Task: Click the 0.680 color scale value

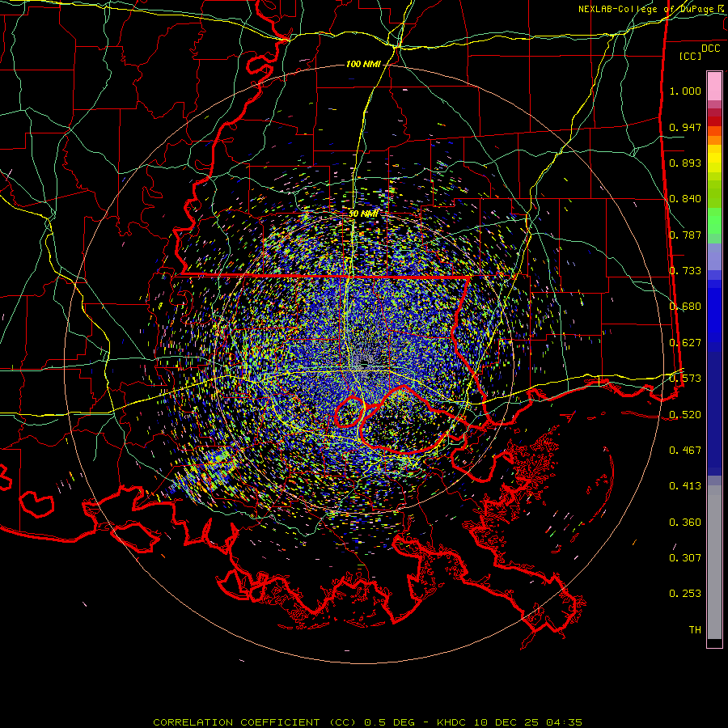Action: [x=685, y=307]
